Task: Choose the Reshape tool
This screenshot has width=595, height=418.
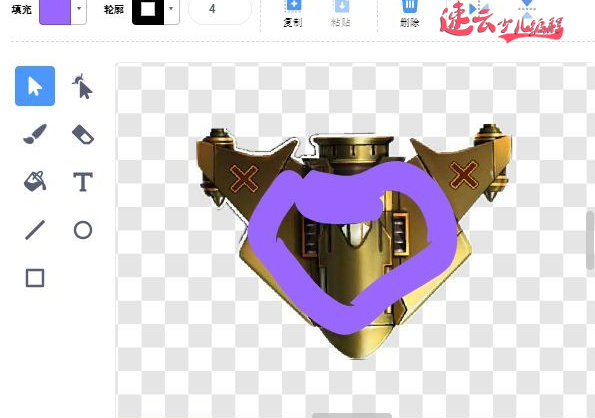Action: point(82,86)
